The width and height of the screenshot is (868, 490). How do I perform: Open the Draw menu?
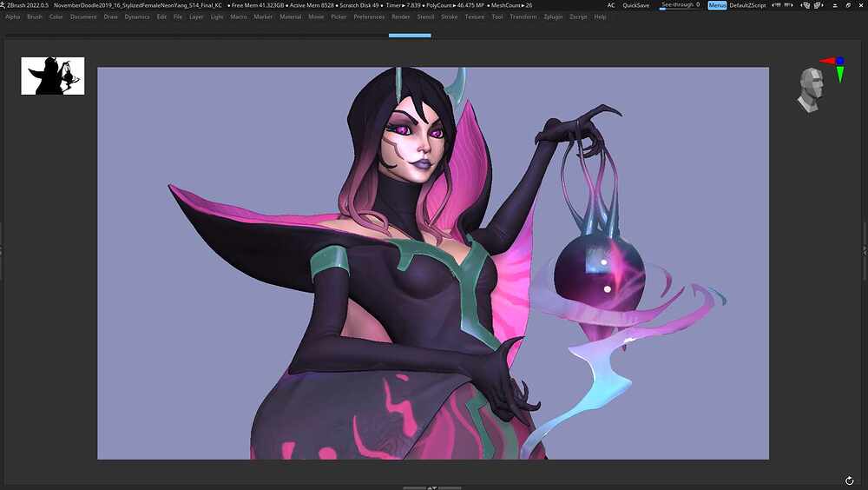(110, 17)
